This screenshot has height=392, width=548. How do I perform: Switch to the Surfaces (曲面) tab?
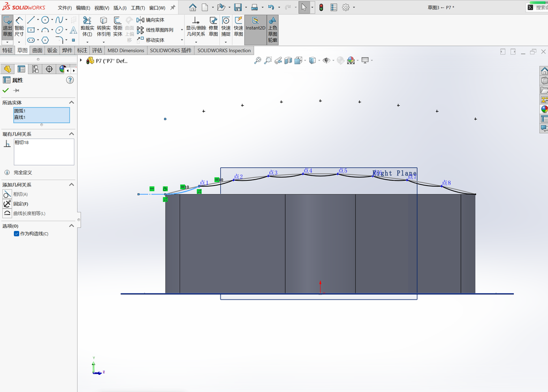[x=37, y=50]
